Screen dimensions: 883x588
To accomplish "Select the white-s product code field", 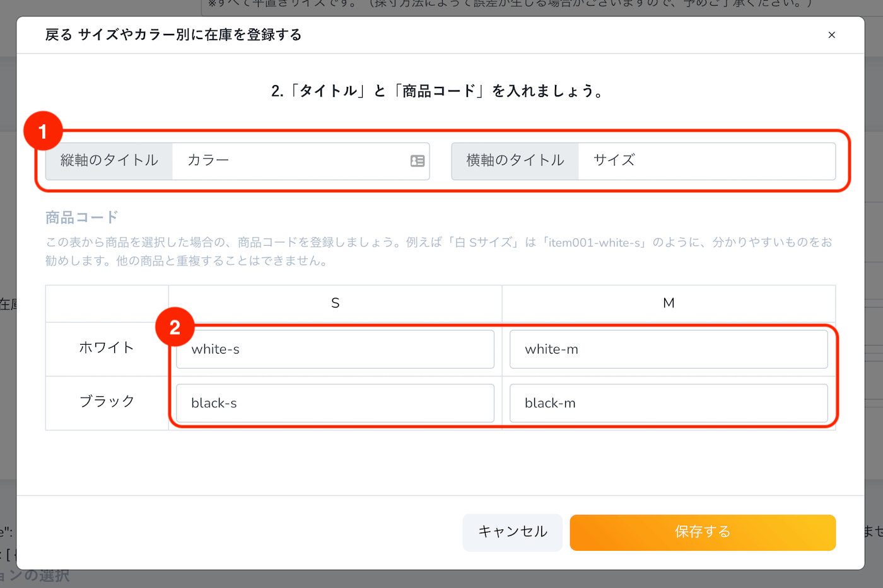I will click(335, 349).
